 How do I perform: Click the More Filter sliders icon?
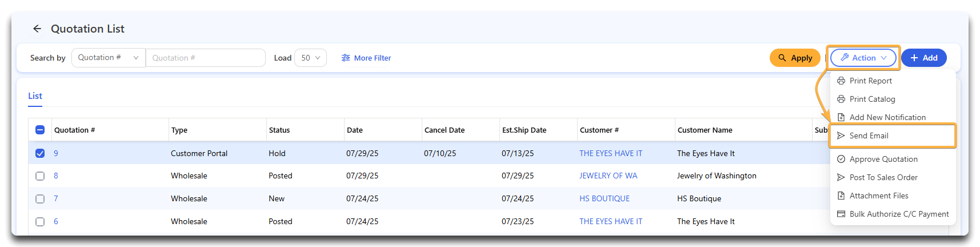coord(346,58)
